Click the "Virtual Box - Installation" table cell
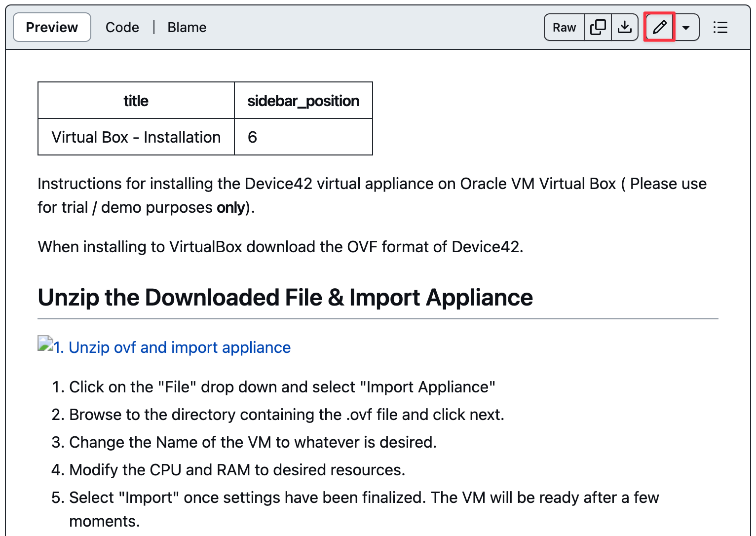The width and height of the screenshot is (756, 536). tap(136, 137)
